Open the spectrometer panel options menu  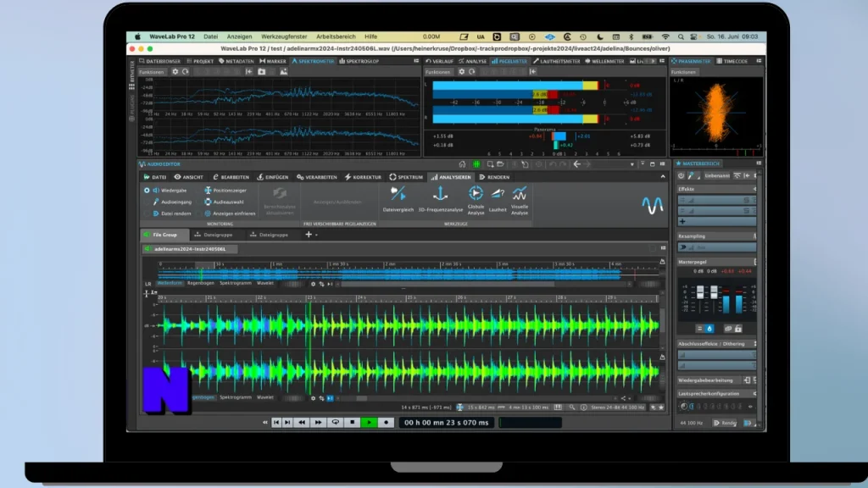point(416,61)
